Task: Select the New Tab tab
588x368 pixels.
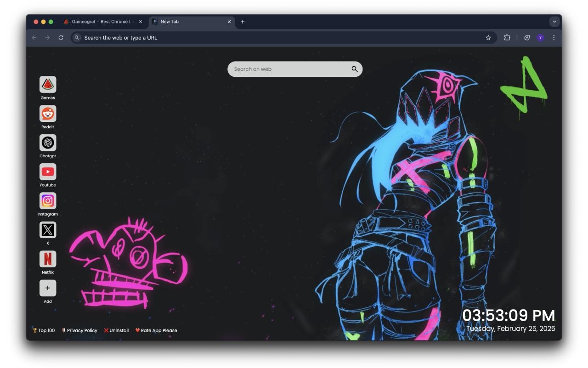Action: 192,22
